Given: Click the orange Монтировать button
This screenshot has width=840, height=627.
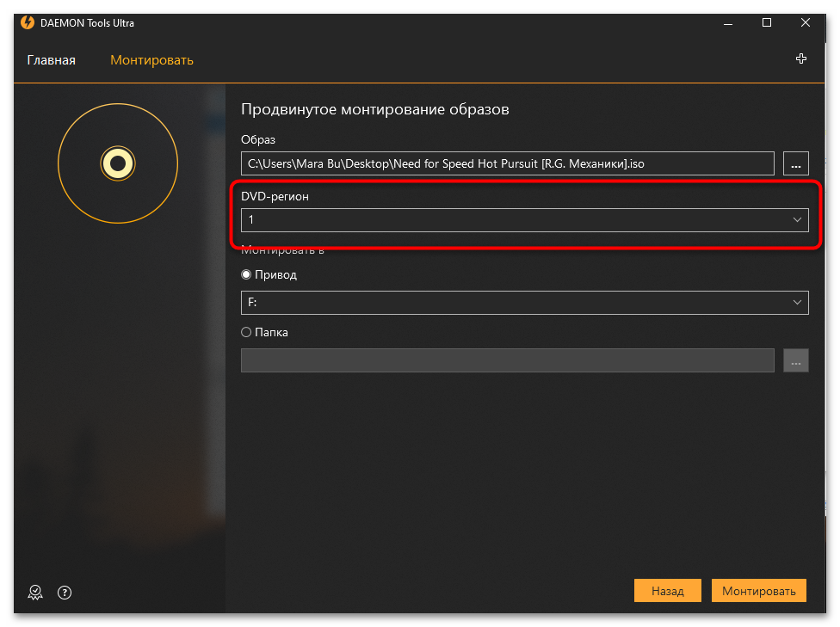Looking at the screenshot, I should pos(758,591).
